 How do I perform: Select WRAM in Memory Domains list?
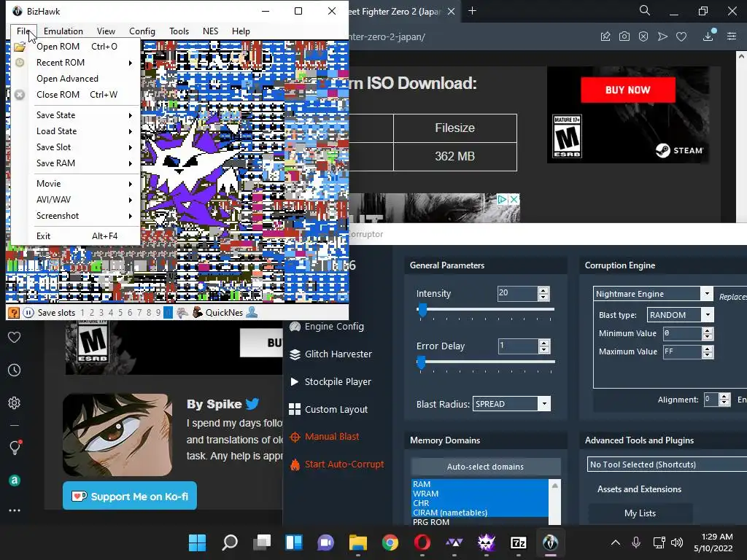click(480, 494)
